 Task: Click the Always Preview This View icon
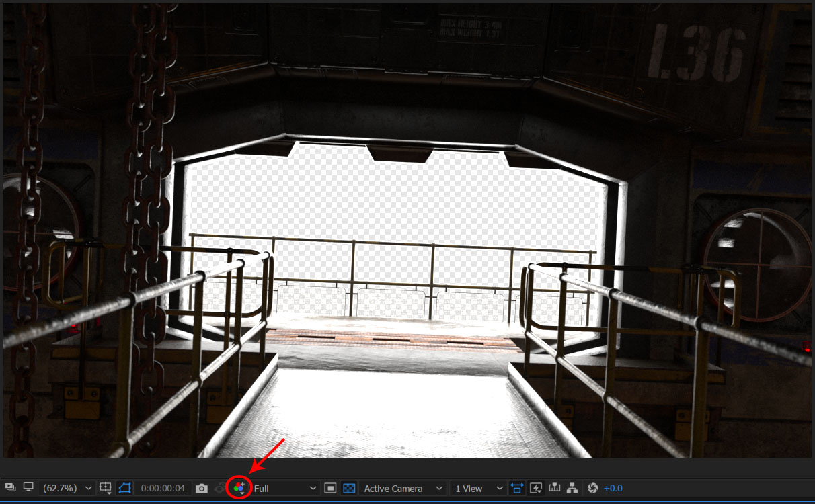point(10,488)
